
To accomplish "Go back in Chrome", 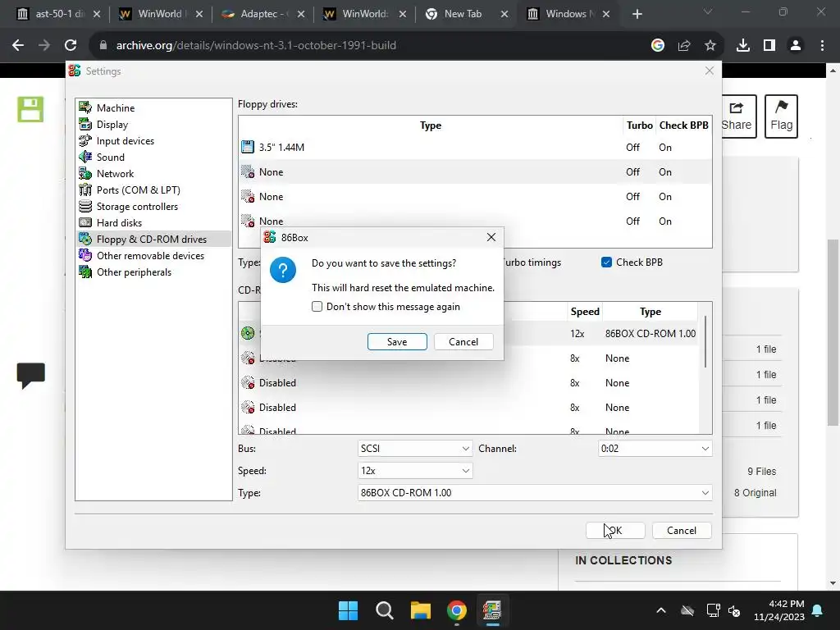I will (x=18, y=46).
